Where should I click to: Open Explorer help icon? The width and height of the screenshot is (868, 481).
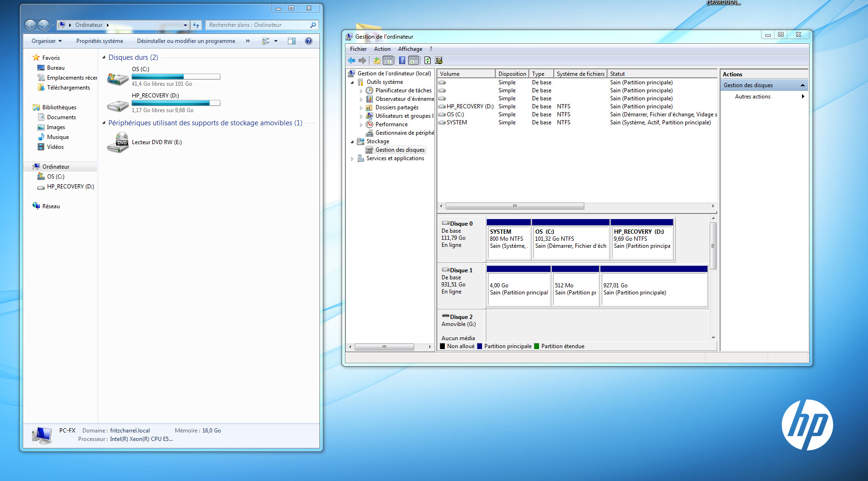[309, 41]
